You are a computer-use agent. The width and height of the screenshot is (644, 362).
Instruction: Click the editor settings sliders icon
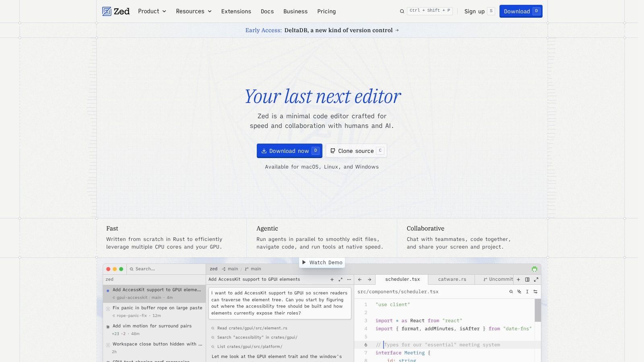535,292
